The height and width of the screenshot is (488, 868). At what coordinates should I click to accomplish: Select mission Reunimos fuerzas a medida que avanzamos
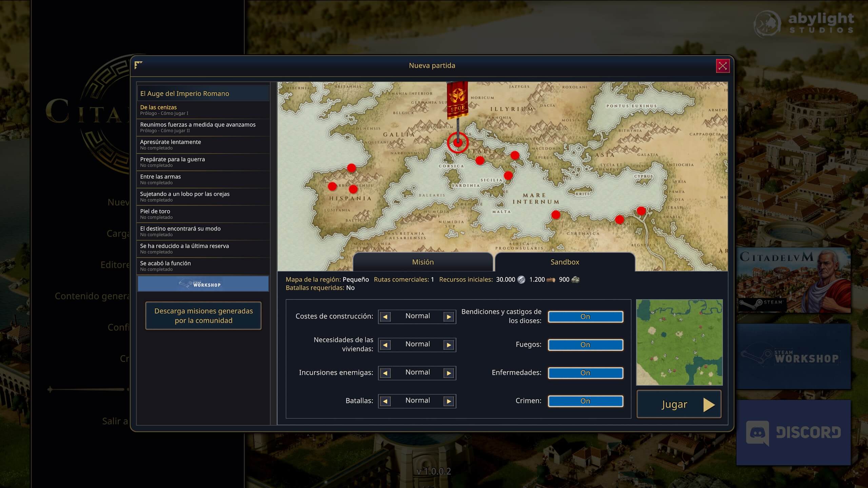(x=203, y=127)
